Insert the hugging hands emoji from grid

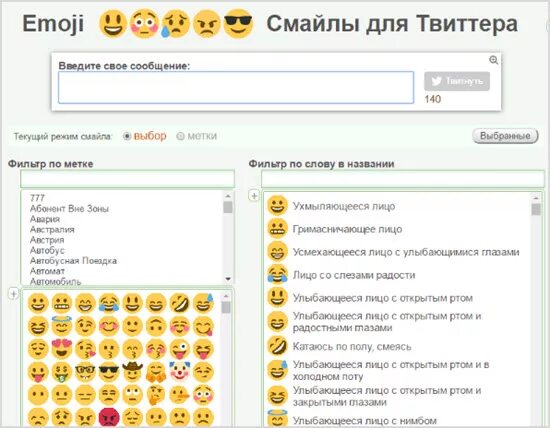click(156, 373)
